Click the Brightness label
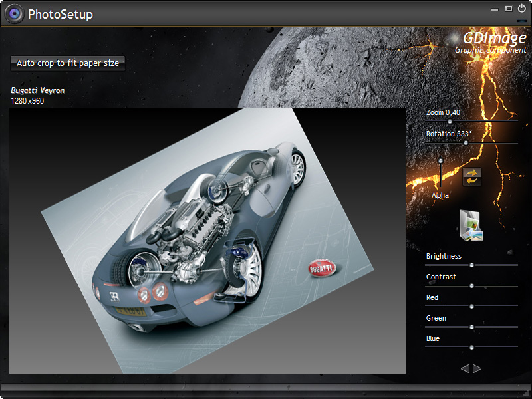Image resolution: width=532 pixels, height=399 pixels. point(444,256)
